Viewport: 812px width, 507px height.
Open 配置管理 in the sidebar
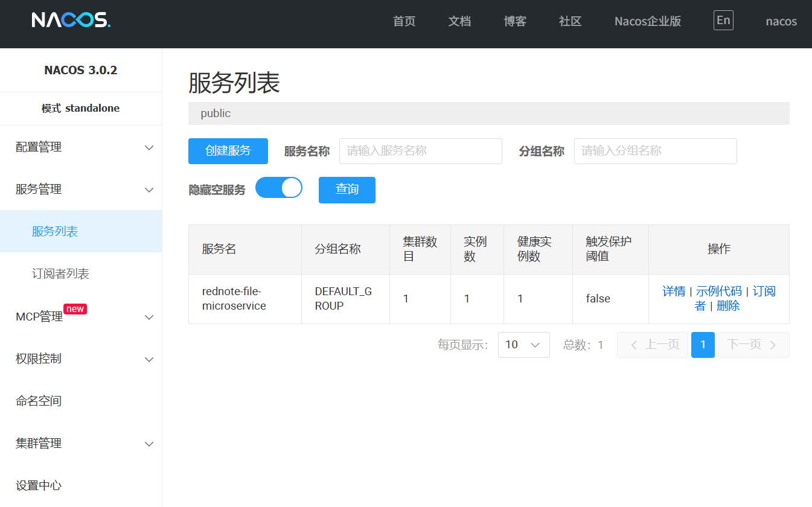click(81, 147)
